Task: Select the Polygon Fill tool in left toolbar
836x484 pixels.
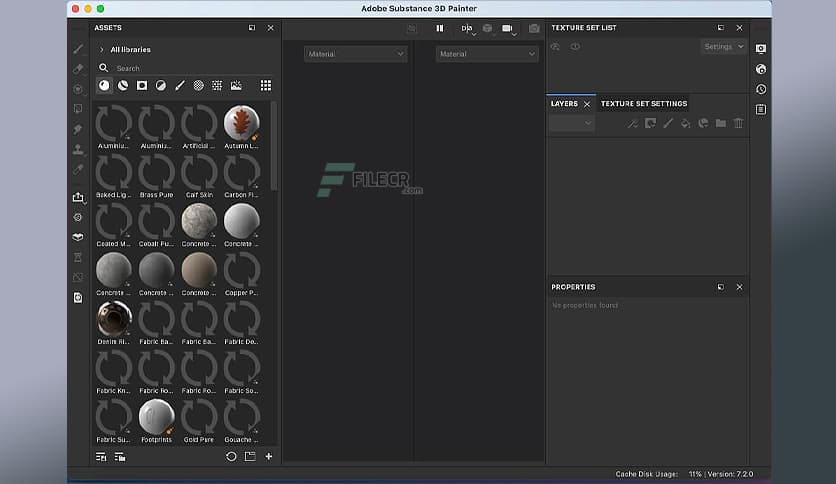Action: pos(78,109)
